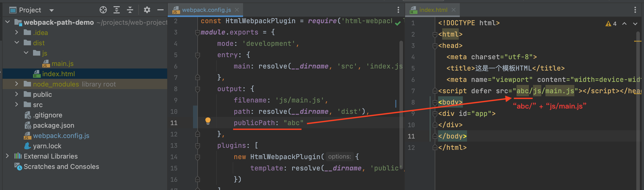Fold the plugins array at line 13

click(198, 146)
